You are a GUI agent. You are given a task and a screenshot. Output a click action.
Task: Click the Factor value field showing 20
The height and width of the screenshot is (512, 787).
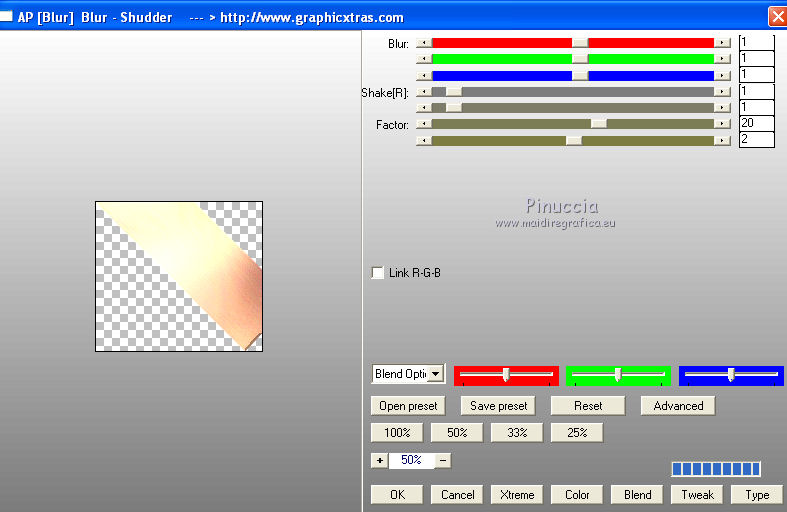(756, 123)
